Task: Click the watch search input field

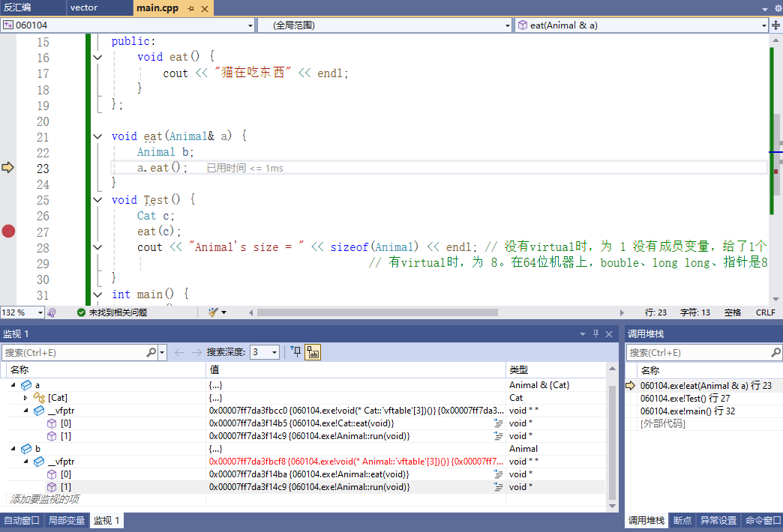Action: tap(75, 352)
